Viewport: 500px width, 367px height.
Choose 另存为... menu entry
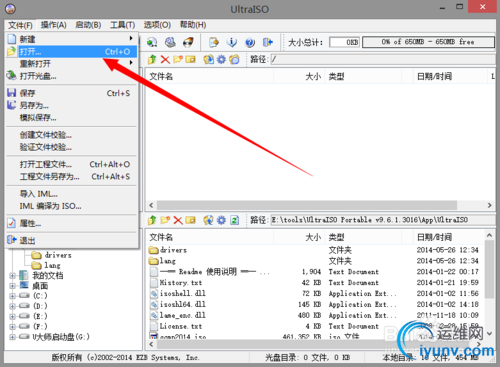tap(71, 105)
